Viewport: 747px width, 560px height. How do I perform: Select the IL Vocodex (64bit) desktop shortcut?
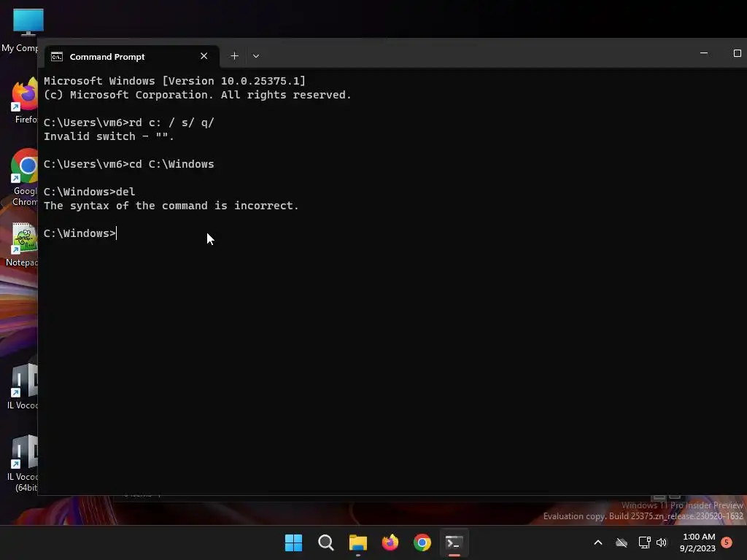(x=22, y=464)
